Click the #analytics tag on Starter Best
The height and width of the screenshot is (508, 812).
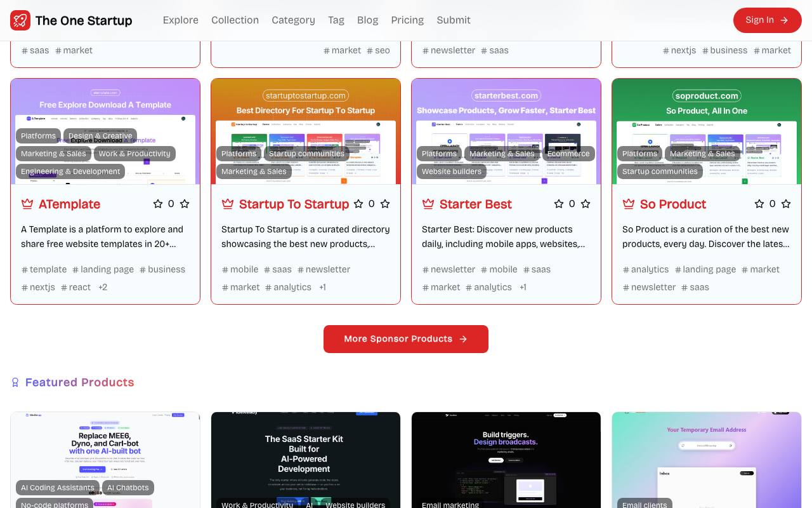(488, 287)
